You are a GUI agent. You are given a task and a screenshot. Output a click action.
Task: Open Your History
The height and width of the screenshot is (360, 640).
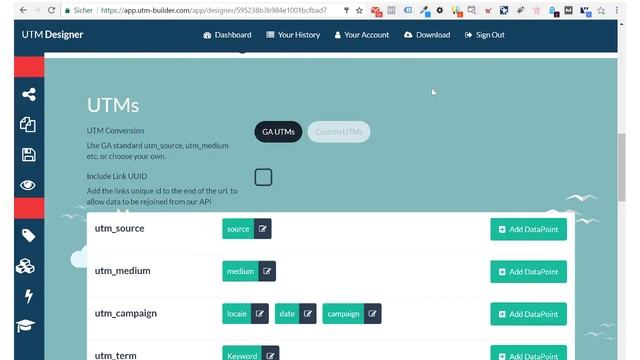tap(293, 35)
